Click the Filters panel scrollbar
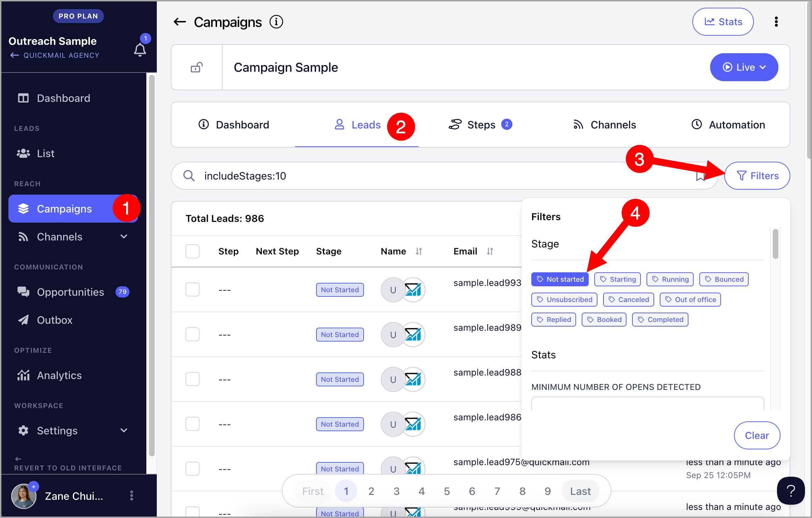 point(775,244)
